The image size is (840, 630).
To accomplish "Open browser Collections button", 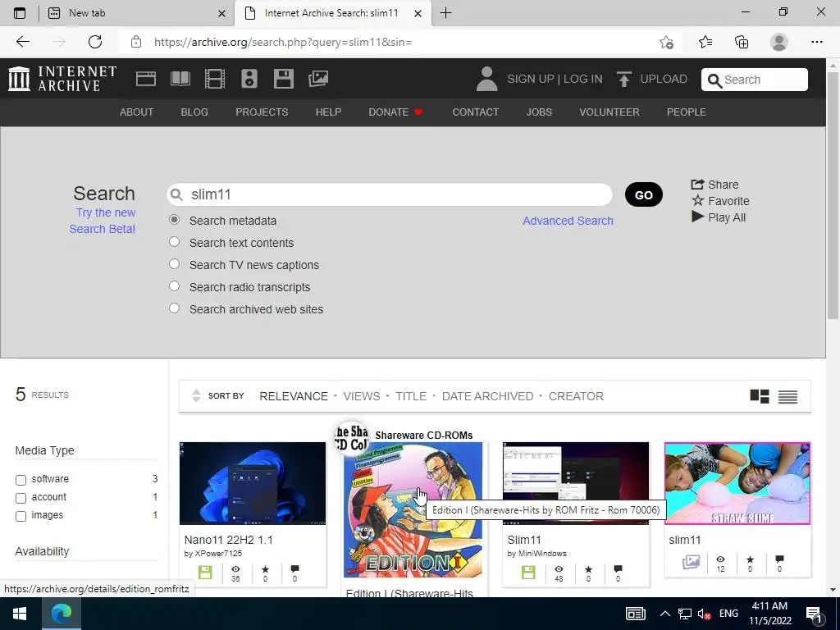I will click(742, 42).
